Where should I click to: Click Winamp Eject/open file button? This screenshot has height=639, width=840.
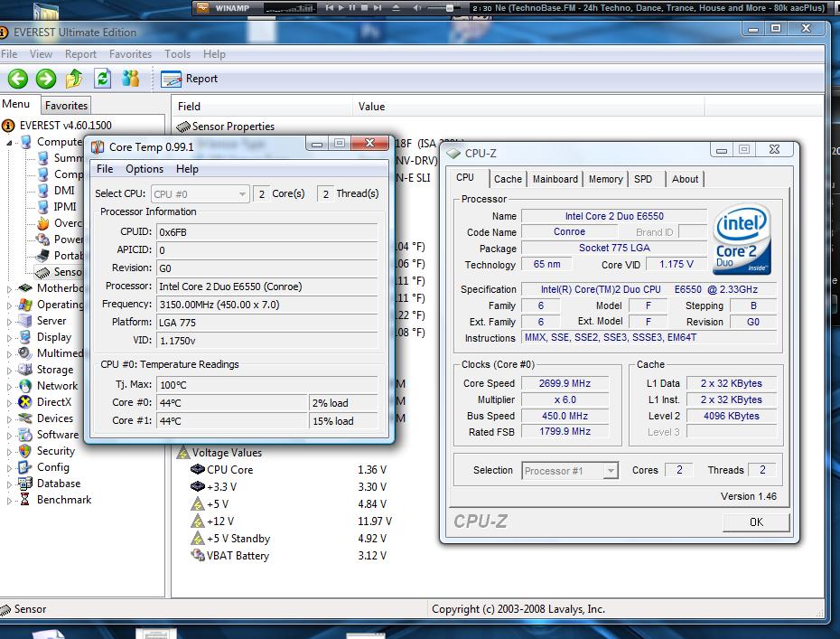(397, 7)
